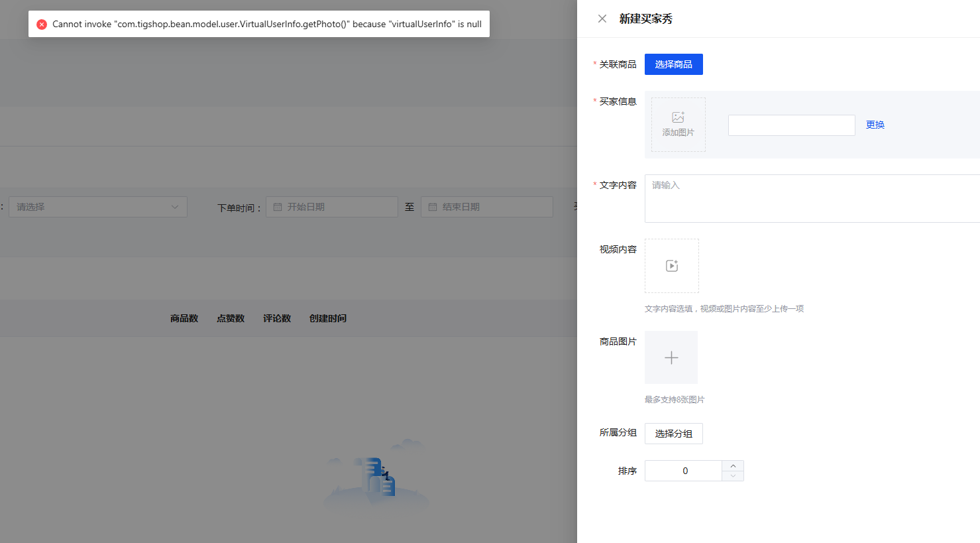Open the 选择分组 group selector
This screenshot has height=543, width=980.
tap(673, 434)
